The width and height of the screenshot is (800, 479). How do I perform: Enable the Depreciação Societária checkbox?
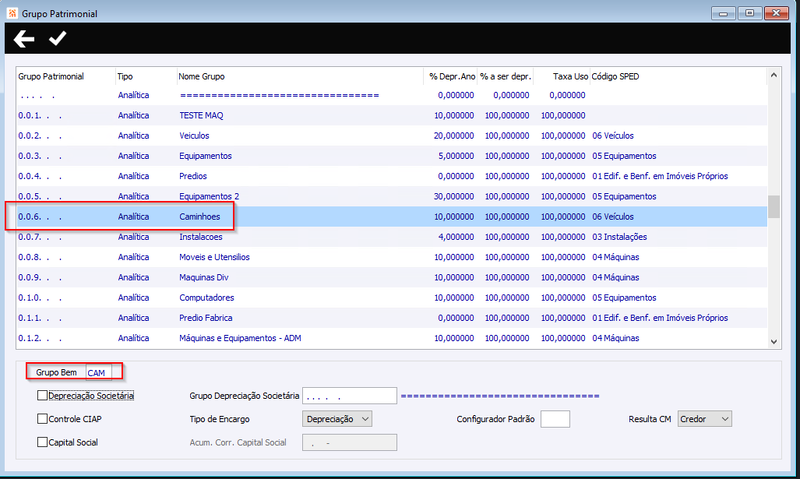coord(42,395)
